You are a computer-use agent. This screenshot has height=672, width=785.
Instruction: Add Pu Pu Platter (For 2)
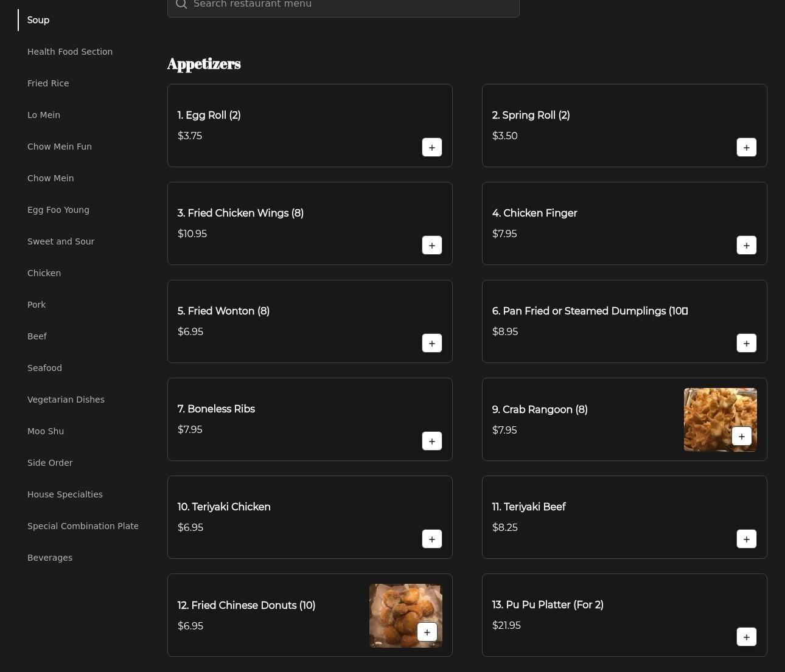pos(746,637)
